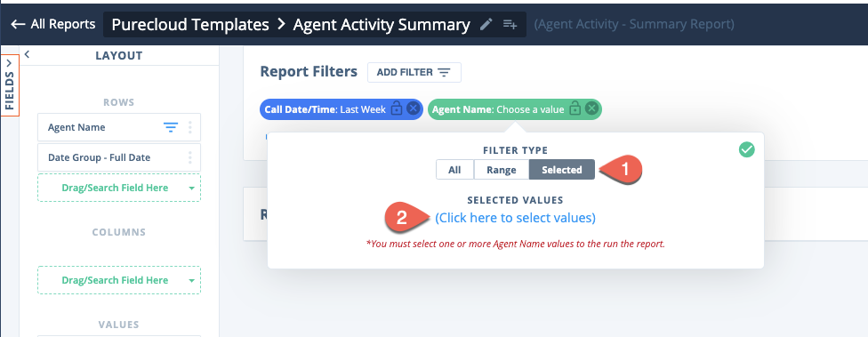
Task: Click the Purecloud Templates breadcrumb
Action: pyautogui.click(x=190, y=24)
